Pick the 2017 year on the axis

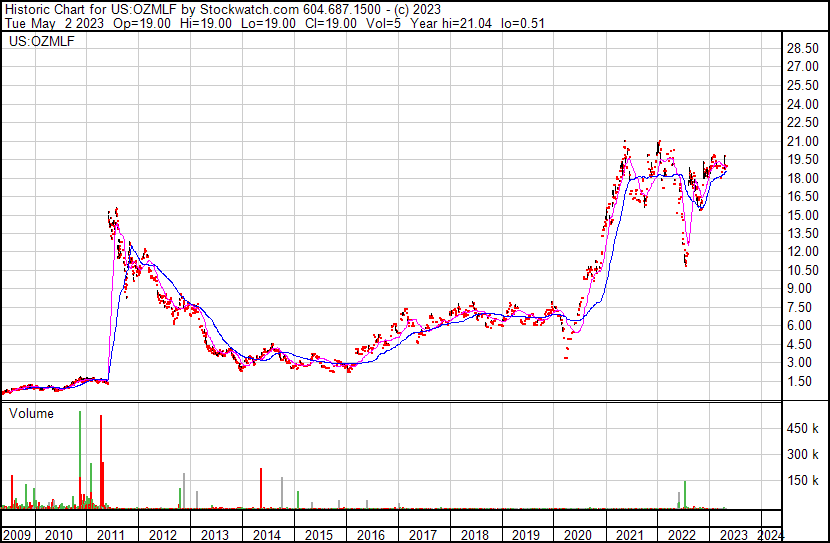421,535
